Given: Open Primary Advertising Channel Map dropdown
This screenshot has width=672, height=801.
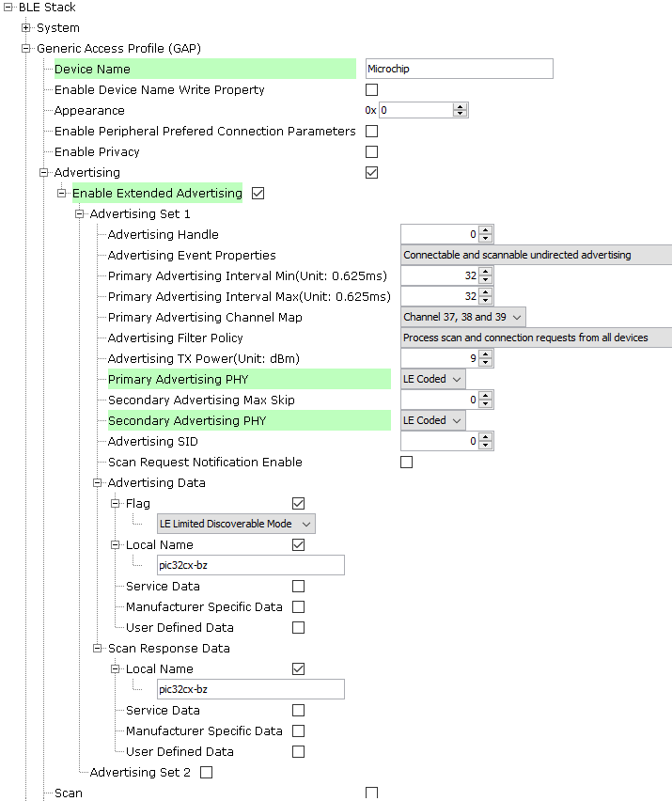Looking at the screenshot, I should tap(462, 317).
